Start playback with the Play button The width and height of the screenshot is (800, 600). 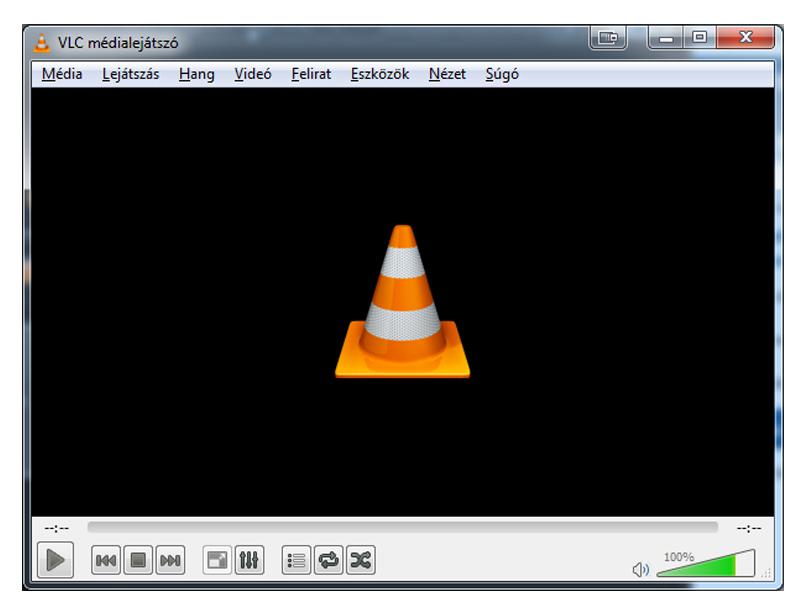click(56, 560)
